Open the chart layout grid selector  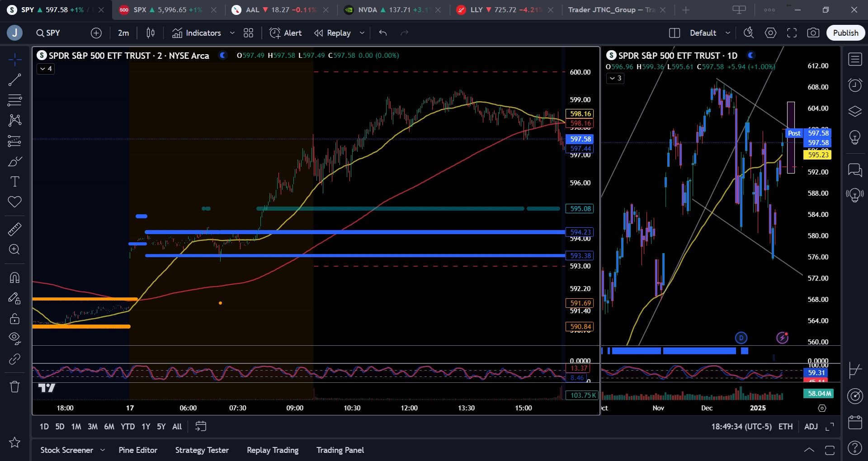click(x=248, y=33)
